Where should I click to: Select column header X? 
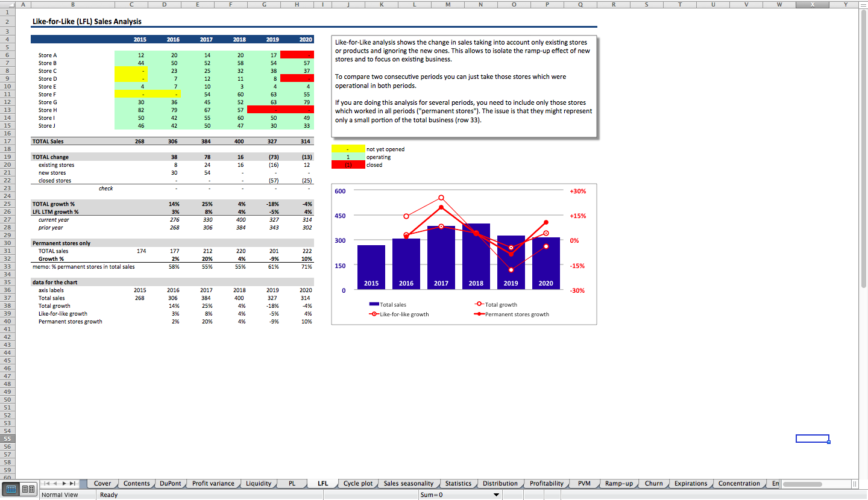tap(812, 4)
